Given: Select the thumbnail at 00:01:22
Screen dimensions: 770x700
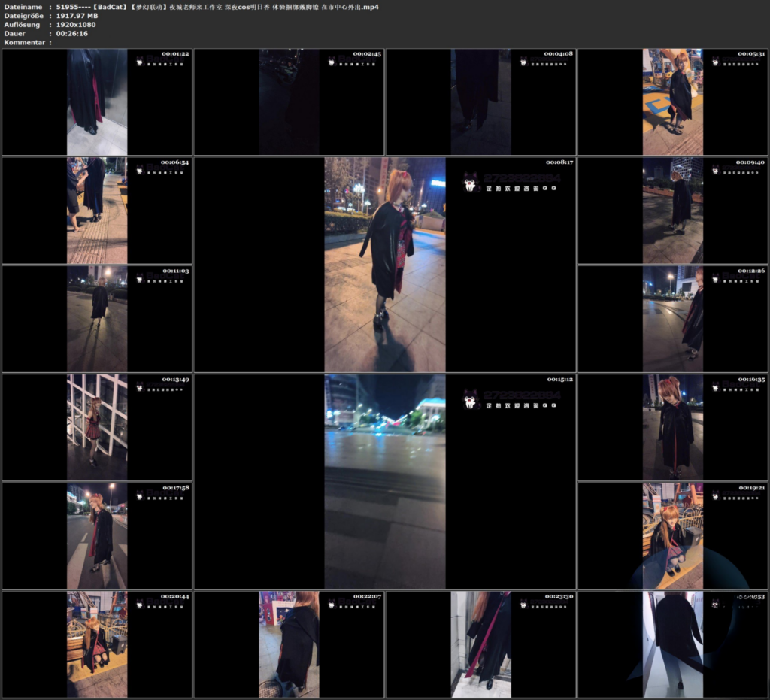Looking at the screenshot, I should pyautogui.click(x=97, y=102).
